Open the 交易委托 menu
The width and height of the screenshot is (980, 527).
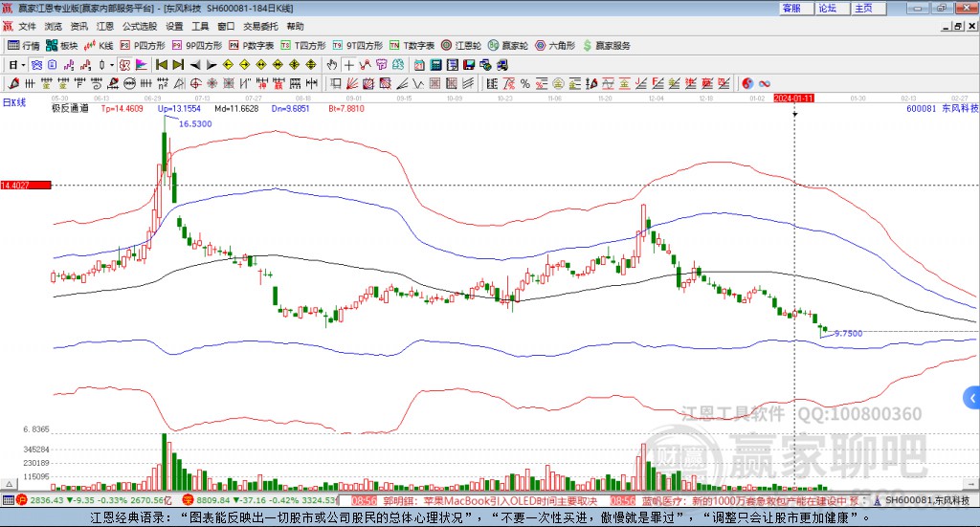click(260, 26)
